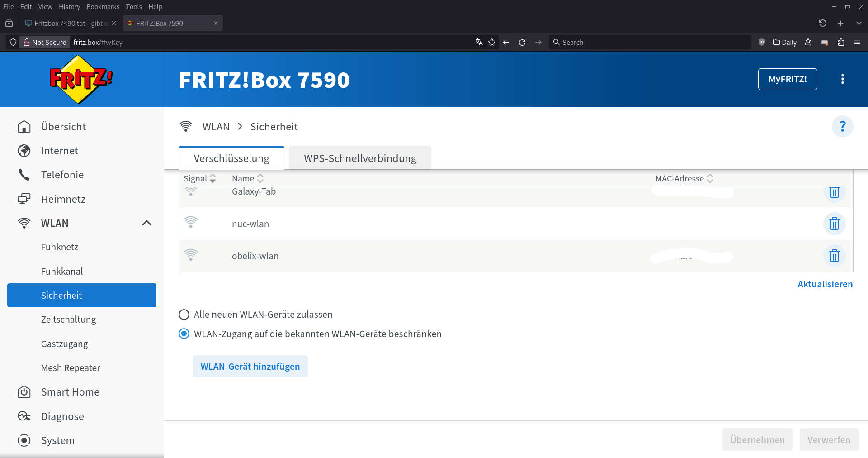This screenshot has width=868, height=458.
Task: Open the help question mark icon
Action: pyautogui.click(x=843, y=126)
